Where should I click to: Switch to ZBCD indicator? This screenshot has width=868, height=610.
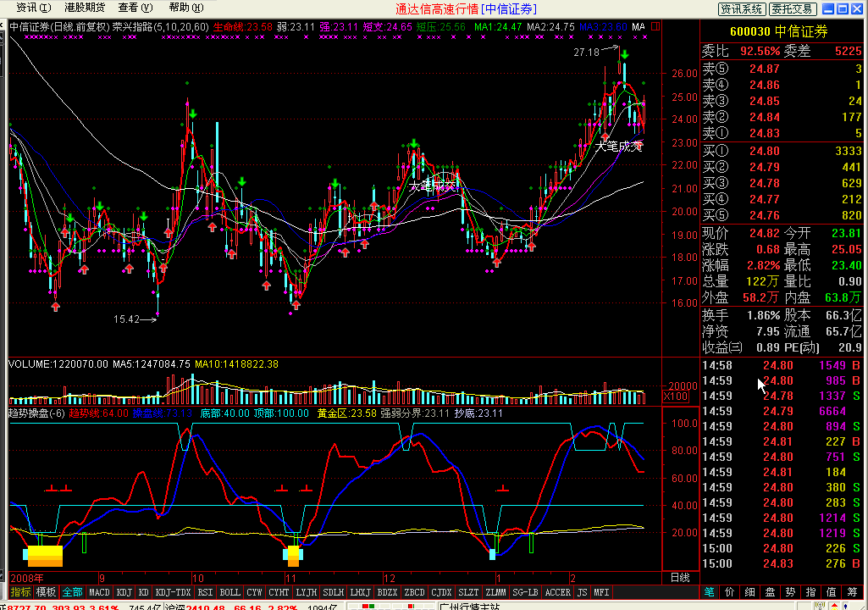click(414, 592)
